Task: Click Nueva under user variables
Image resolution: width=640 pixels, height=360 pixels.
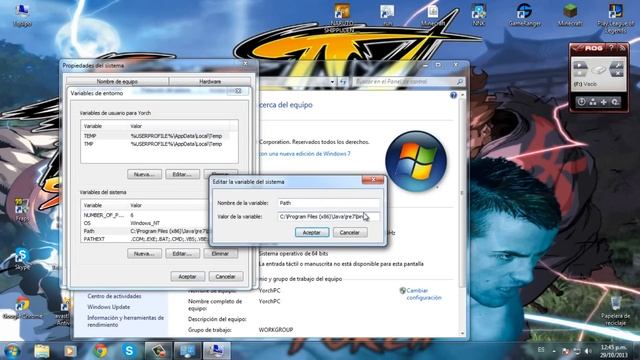Action: click(x=144, y=174)
